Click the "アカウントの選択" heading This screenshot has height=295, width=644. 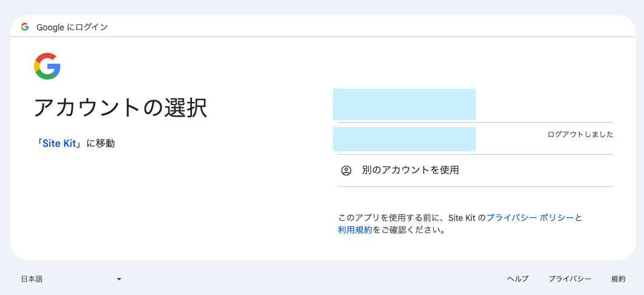coord(120,108)
